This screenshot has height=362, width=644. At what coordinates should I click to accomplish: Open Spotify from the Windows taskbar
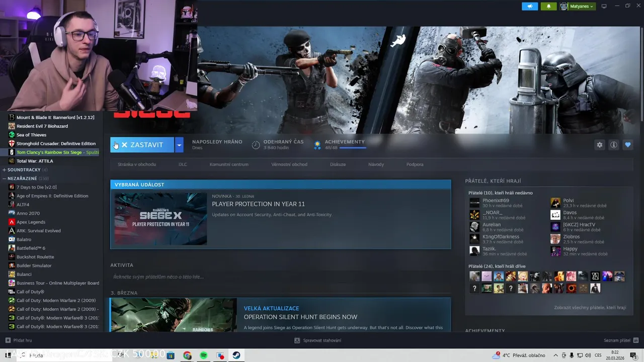tap(203, 355)
